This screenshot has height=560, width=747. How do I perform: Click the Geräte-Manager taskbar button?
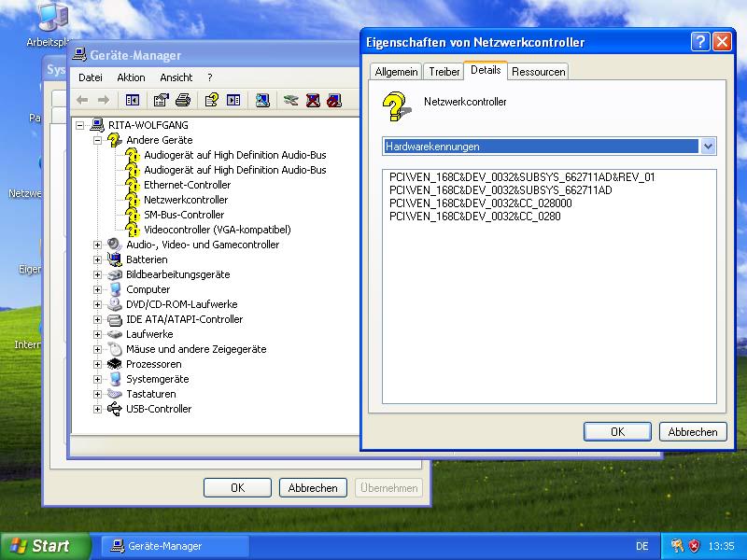point(174,546)
